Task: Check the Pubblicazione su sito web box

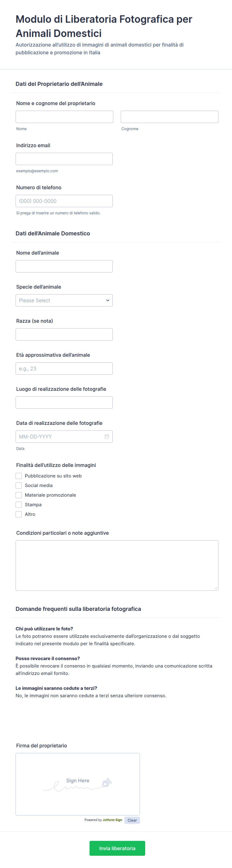Action: (19, 476)
